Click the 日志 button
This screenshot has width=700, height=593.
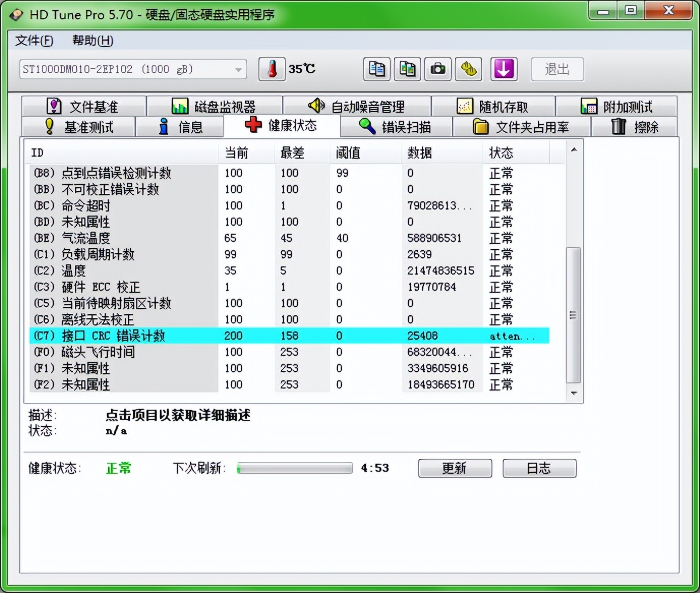539,468
